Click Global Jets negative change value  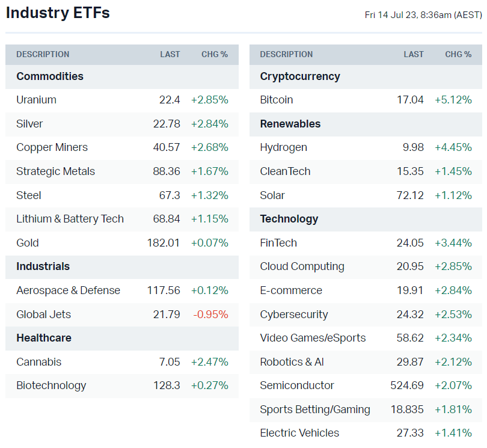(x=209, y=315)
